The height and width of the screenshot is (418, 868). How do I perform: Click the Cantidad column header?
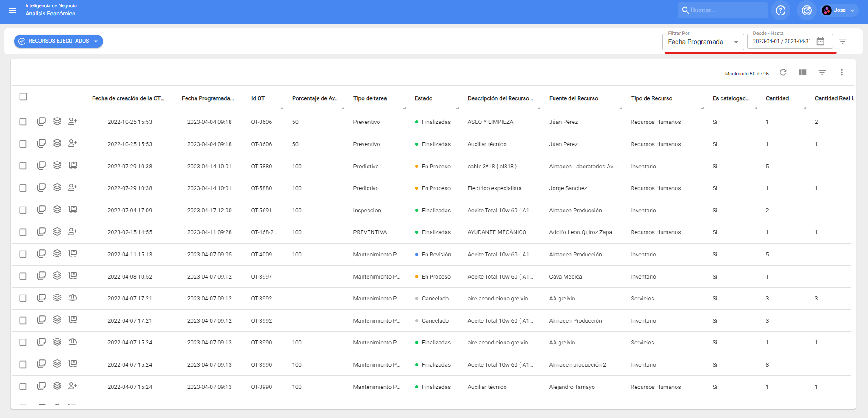pyautogui.click(x=777, y=98)
